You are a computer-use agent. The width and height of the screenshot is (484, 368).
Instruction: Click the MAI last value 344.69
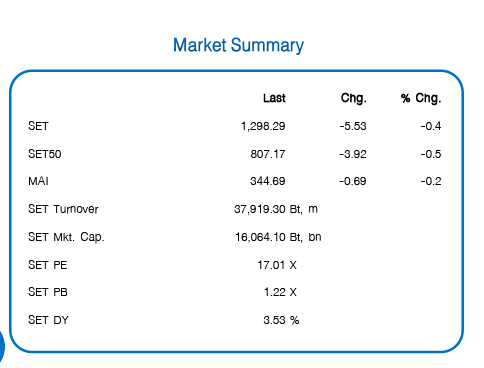(268, 181)
